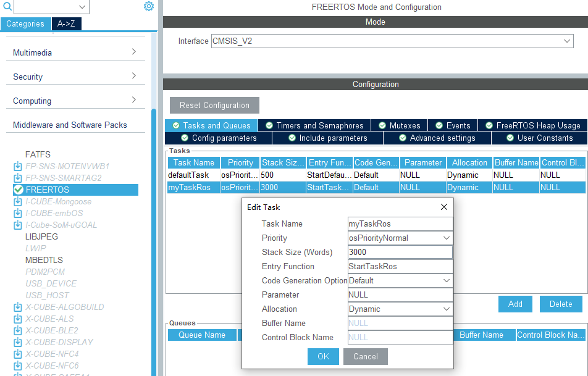Screen dimensions: 588x376
Task: Click stack size 500 cell of defaultTask
Action: coord(283,175)
